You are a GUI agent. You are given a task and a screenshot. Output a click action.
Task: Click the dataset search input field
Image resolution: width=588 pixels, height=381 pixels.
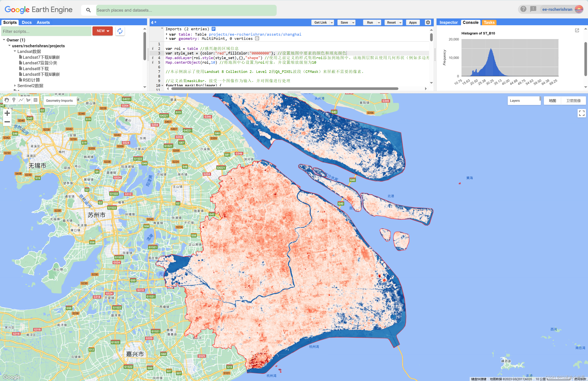tap(186, 10)
